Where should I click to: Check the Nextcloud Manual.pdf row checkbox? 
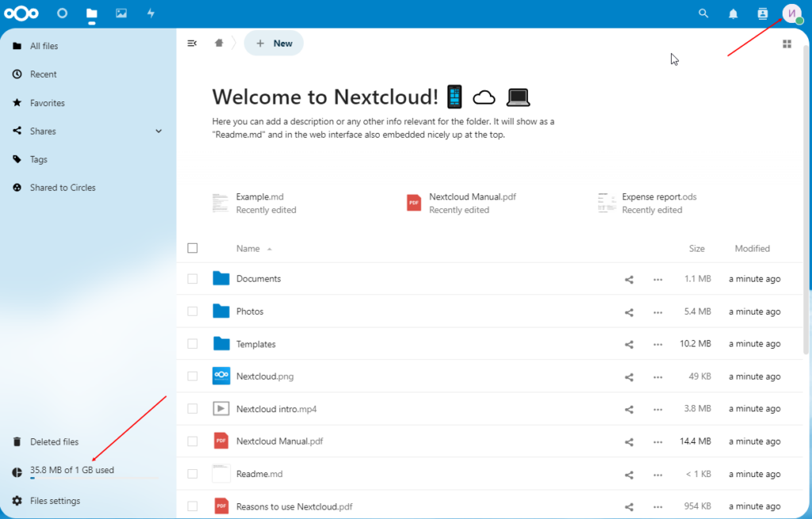click(193, 441)
